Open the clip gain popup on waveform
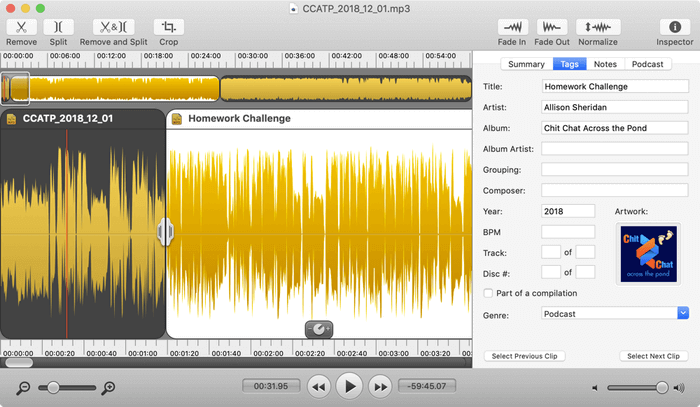Viewport: 700px width, 407px height. (319, 329)
